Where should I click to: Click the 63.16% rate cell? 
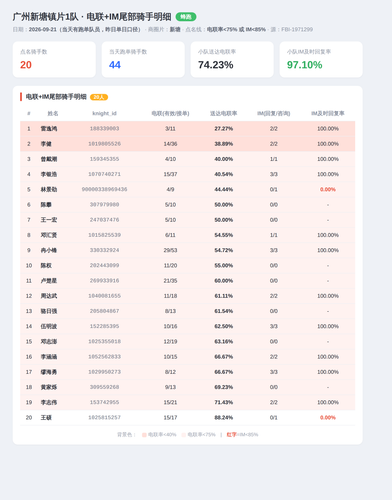(x=223, y=341)
